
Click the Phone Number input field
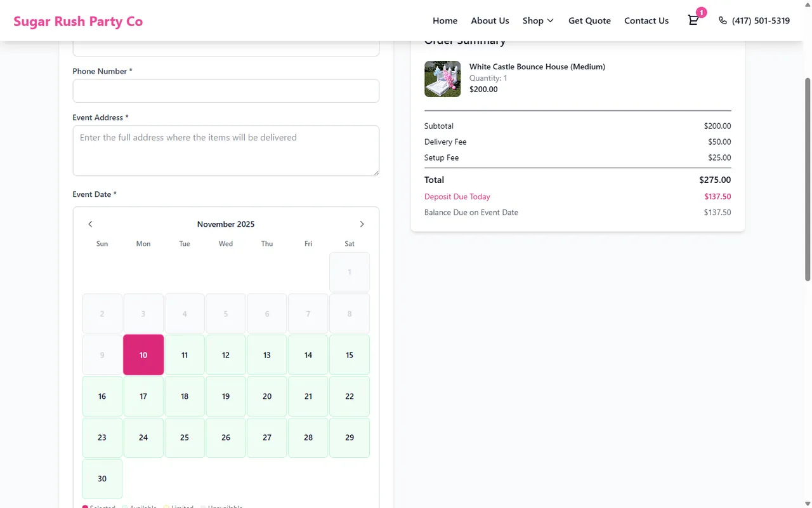point(226,91)
